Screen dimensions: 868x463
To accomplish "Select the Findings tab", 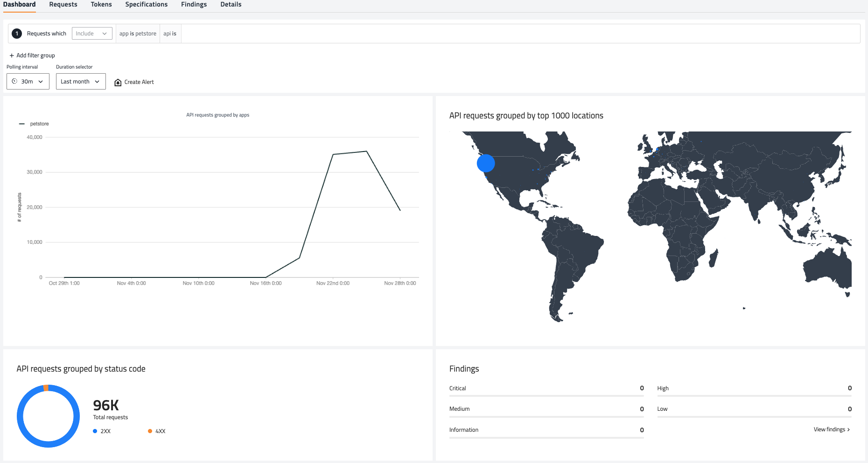I will point(194,5).
